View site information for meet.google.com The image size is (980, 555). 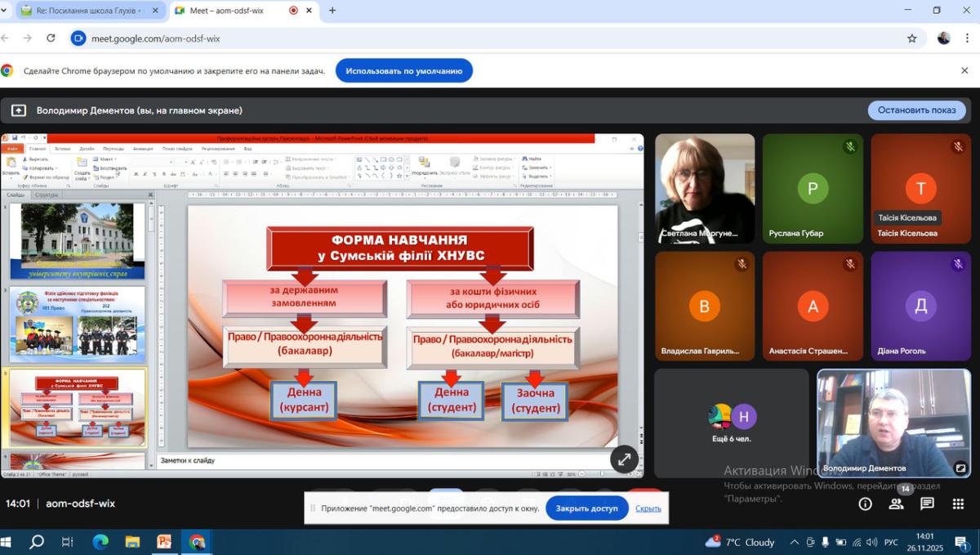tap(78, 38)
